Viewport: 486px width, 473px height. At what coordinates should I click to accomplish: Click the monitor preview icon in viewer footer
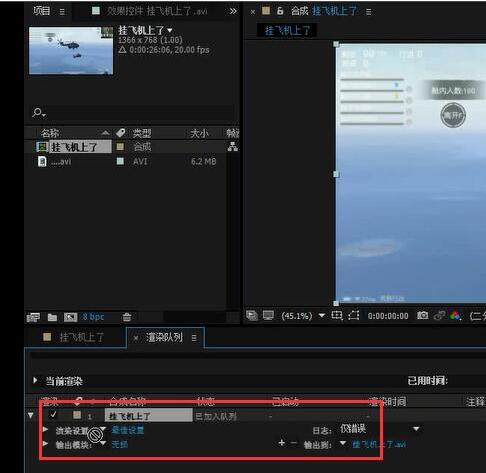(x=268, y=315)
